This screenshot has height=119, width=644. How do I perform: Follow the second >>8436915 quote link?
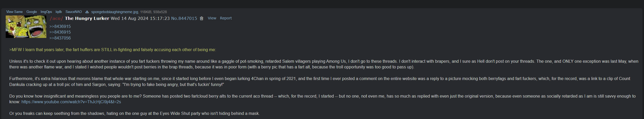60,32
